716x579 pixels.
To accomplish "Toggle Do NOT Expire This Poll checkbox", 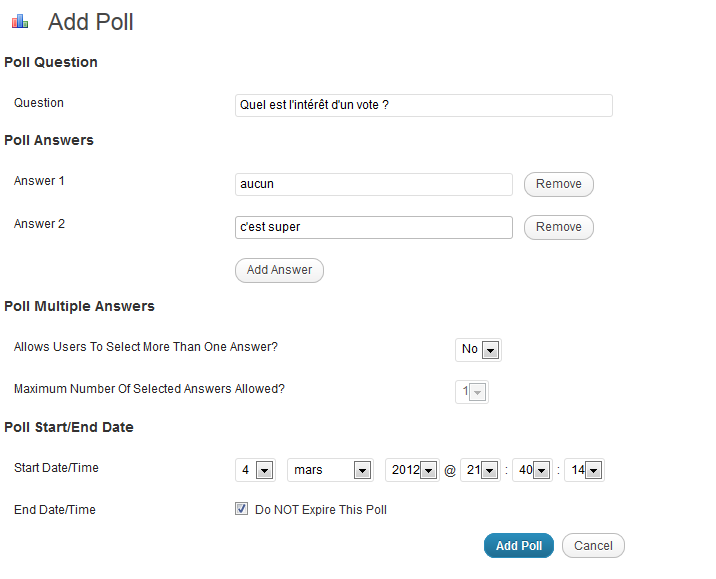I will (242, 509).
